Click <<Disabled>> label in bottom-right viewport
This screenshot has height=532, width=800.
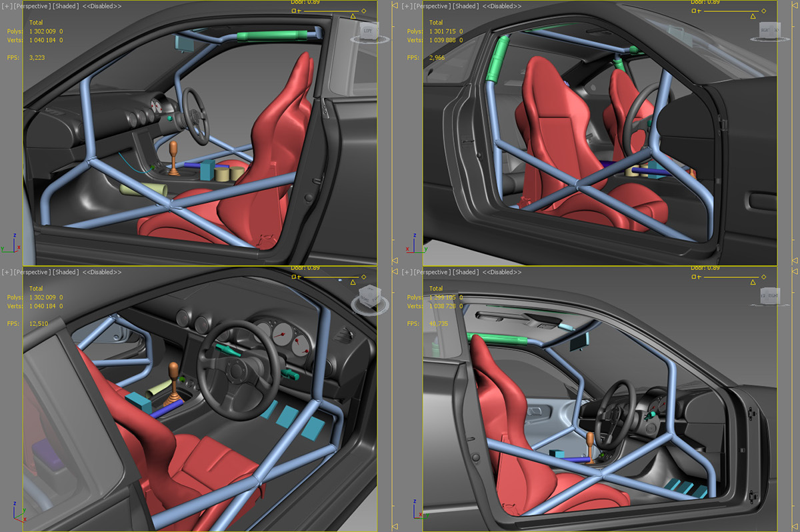tap(502, 272)
